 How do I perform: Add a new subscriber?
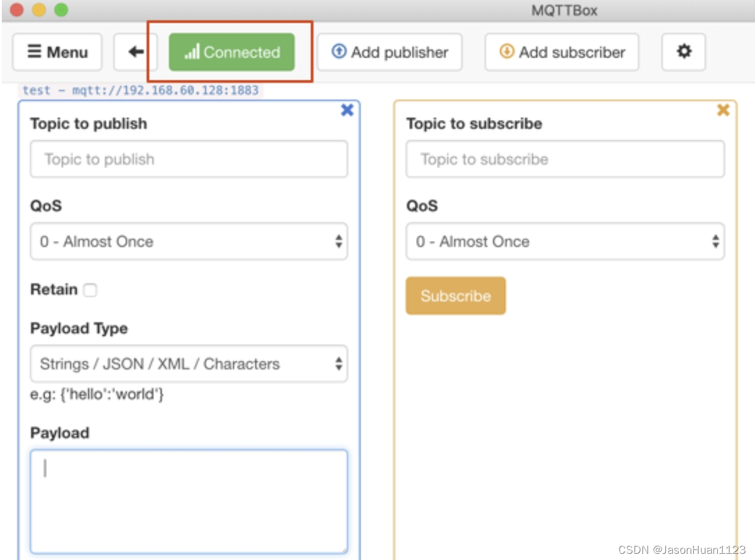click(562, 53)
